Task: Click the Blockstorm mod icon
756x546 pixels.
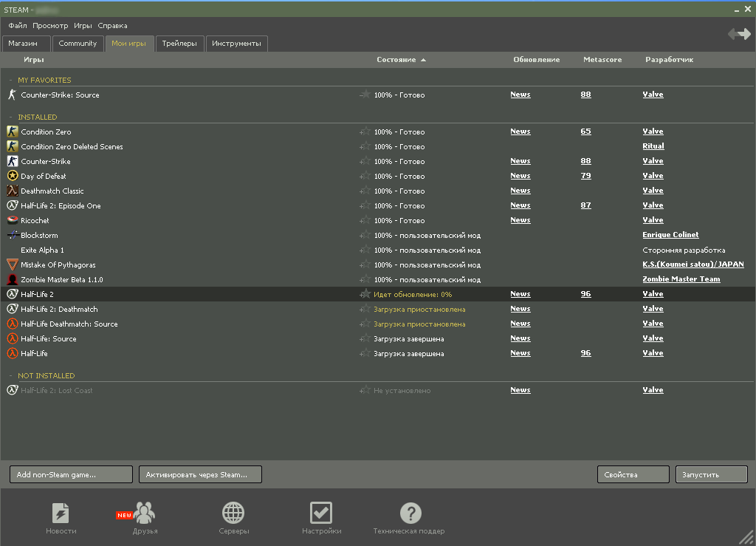Action: [13, 235]
